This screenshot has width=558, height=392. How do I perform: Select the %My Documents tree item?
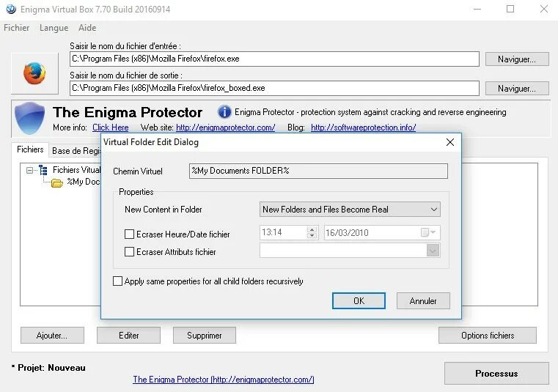pyautogui.click(x=84, y=182)
